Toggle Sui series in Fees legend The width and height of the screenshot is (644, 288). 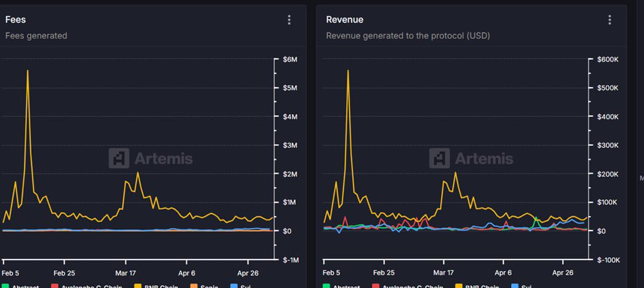(x=240, y=287)
